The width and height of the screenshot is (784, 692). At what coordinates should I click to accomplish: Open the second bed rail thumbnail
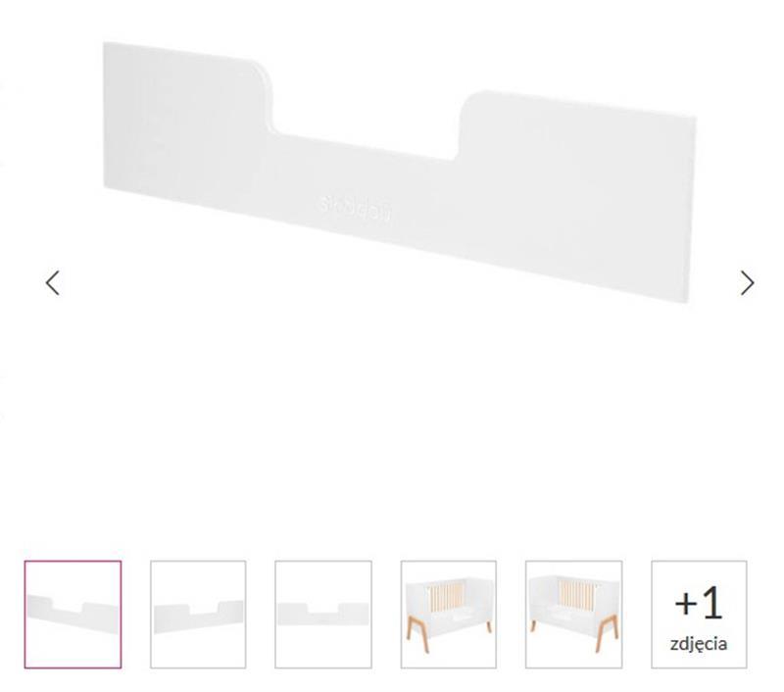198,615
